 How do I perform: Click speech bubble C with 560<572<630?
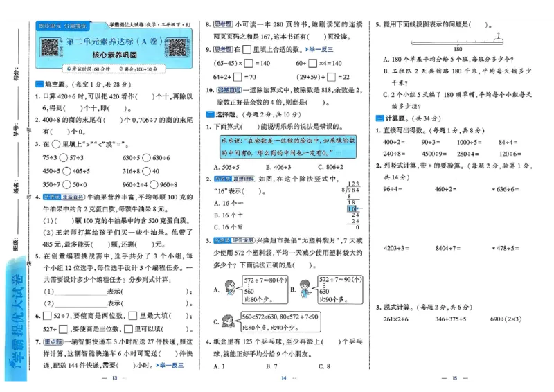click(x=280, y=321)
